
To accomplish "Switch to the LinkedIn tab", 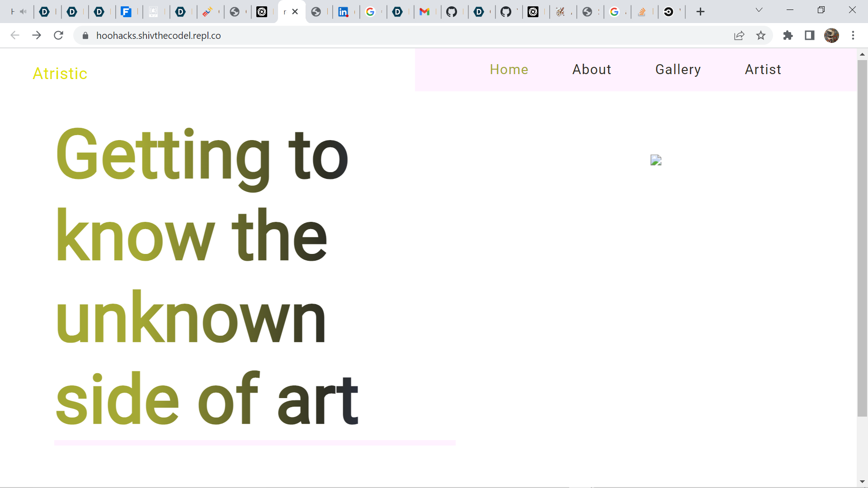I will pyautogui.click(x=343, y=12).
